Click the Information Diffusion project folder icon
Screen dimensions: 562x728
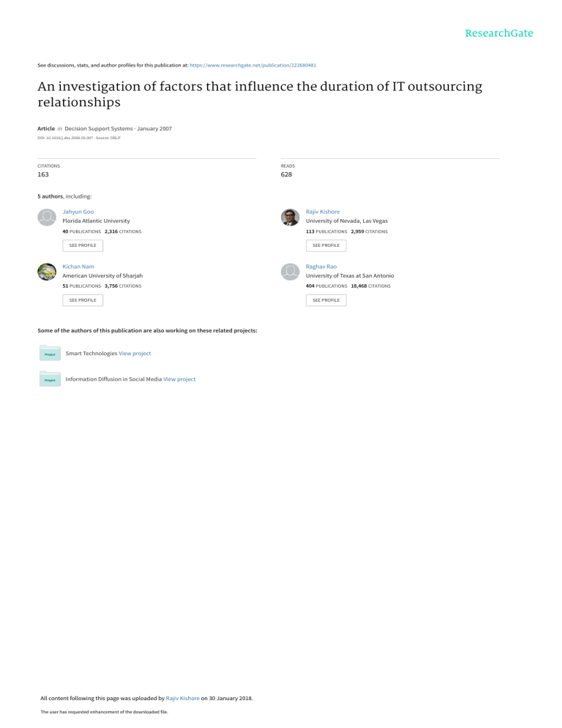click(50, 379)
